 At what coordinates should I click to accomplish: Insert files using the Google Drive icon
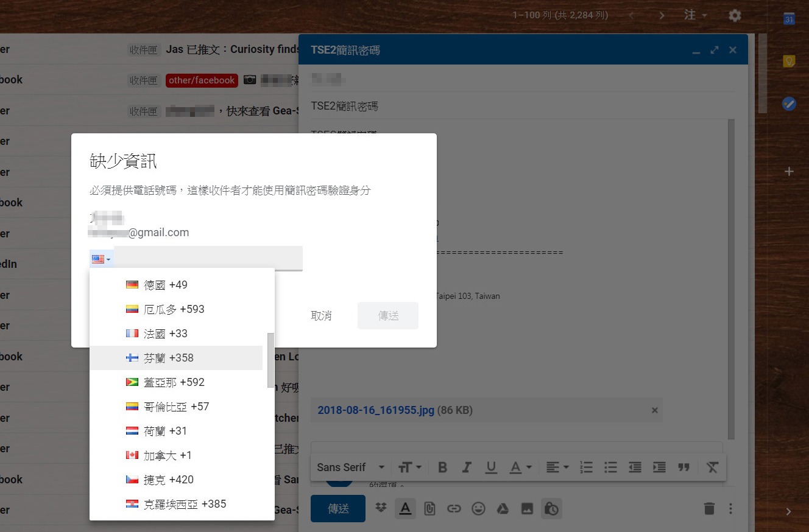click(503, 508)
